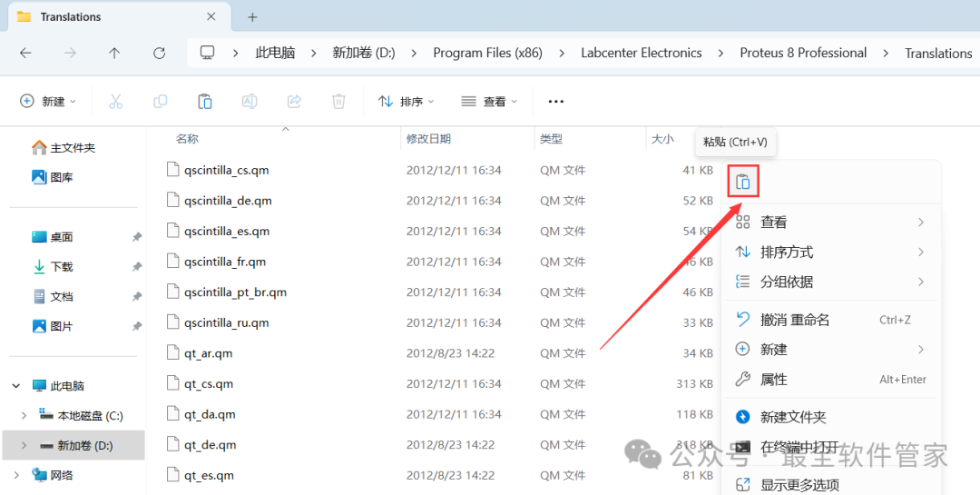Click the toolbar paste clipboard icon
Image resolution: width=980 pixels, height=495 pixels.
point(205,102)
